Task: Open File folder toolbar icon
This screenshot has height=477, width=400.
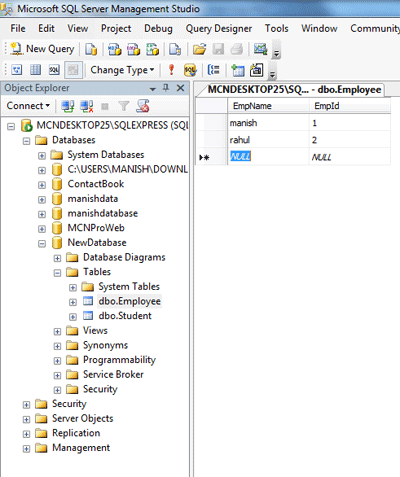Action: 199,49
